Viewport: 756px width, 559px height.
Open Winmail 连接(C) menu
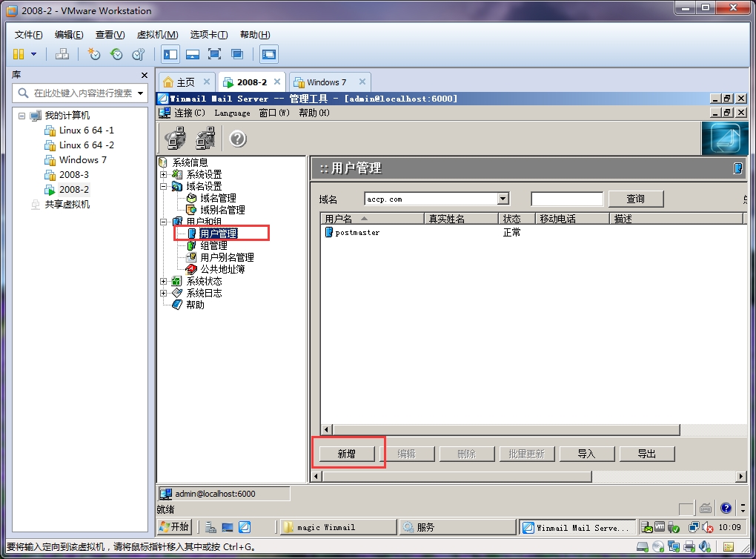point(190,113)
